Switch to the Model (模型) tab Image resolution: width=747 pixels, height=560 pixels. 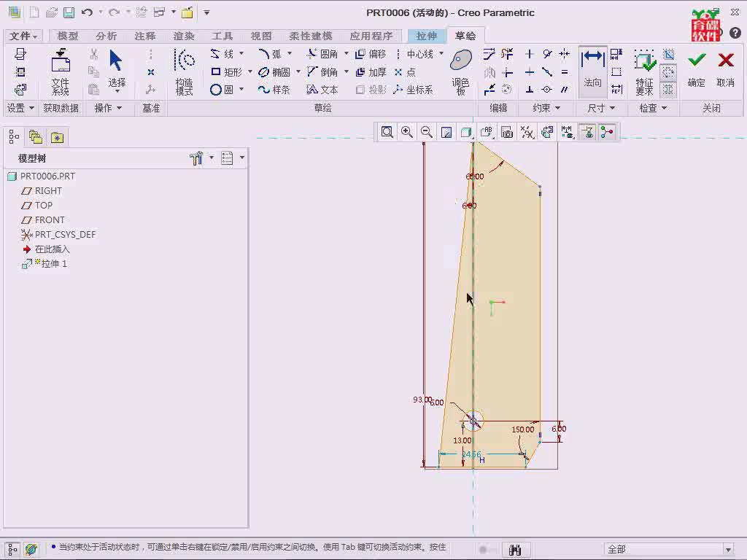pos(68,36)
